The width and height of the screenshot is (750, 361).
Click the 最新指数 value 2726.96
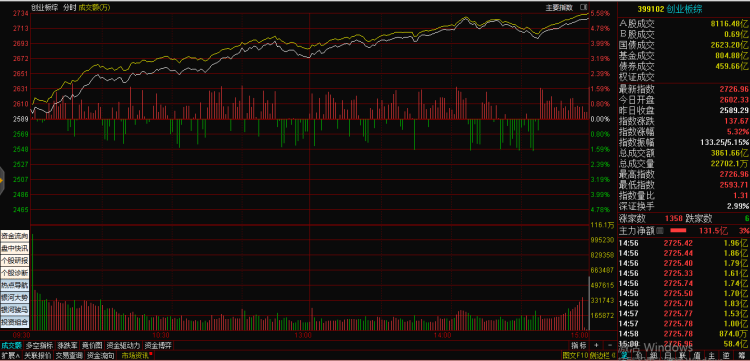(x=734, y=89)
